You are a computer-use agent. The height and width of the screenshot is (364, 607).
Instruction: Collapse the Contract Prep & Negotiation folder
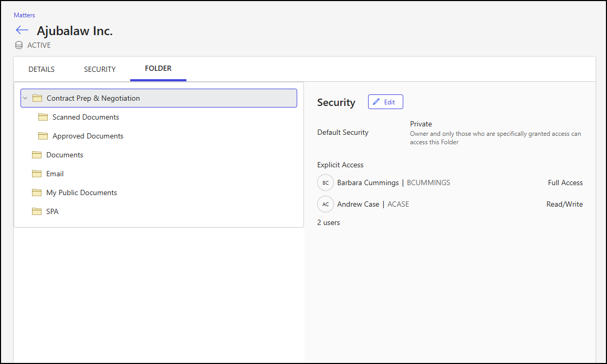point(25,98)
